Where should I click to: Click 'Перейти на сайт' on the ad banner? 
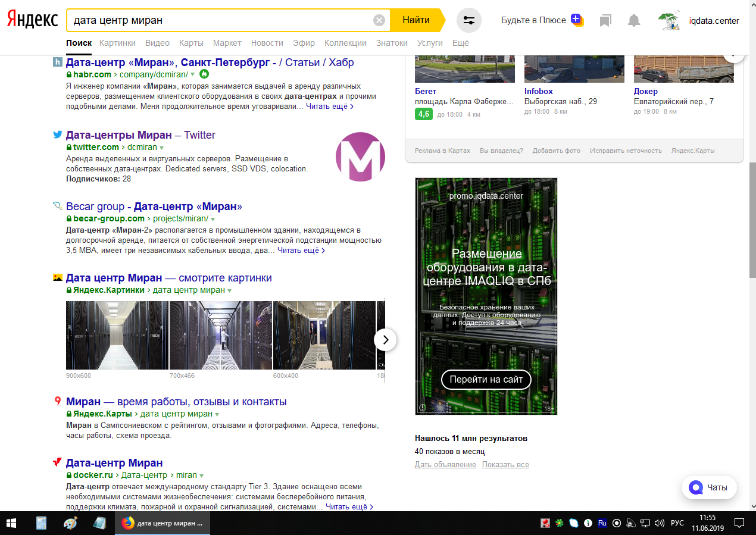pyautogui.click(x=486, y=379)
